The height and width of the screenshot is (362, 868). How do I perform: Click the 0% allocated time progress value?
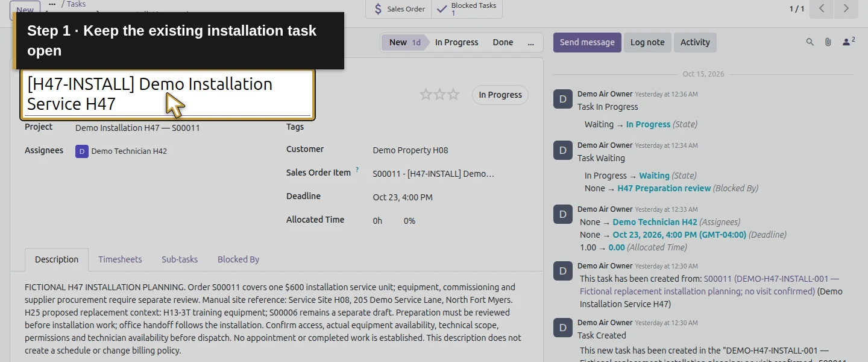click(409, 221)
